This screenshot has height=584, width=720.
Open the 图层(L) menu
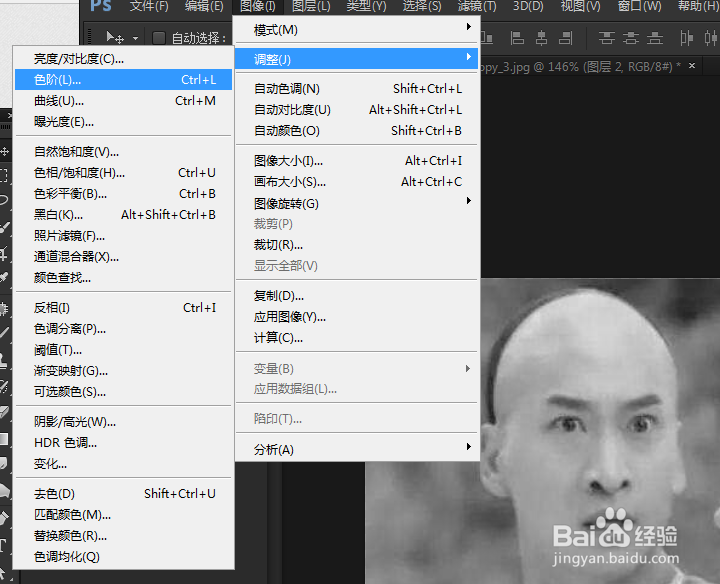311,6
